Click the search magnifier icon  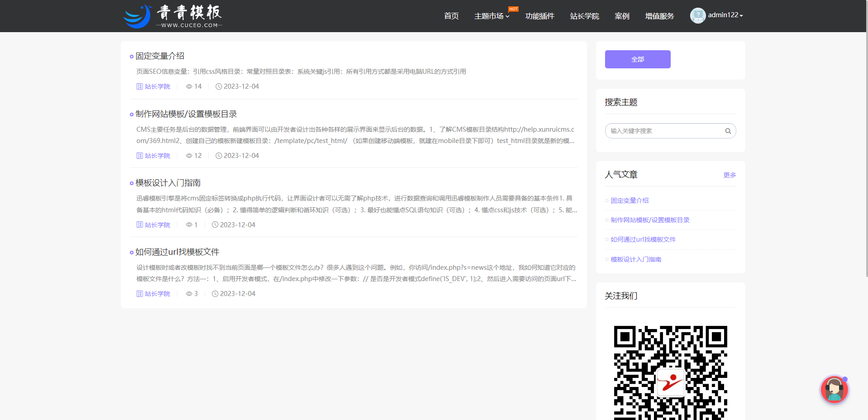(x=727, y=131)
